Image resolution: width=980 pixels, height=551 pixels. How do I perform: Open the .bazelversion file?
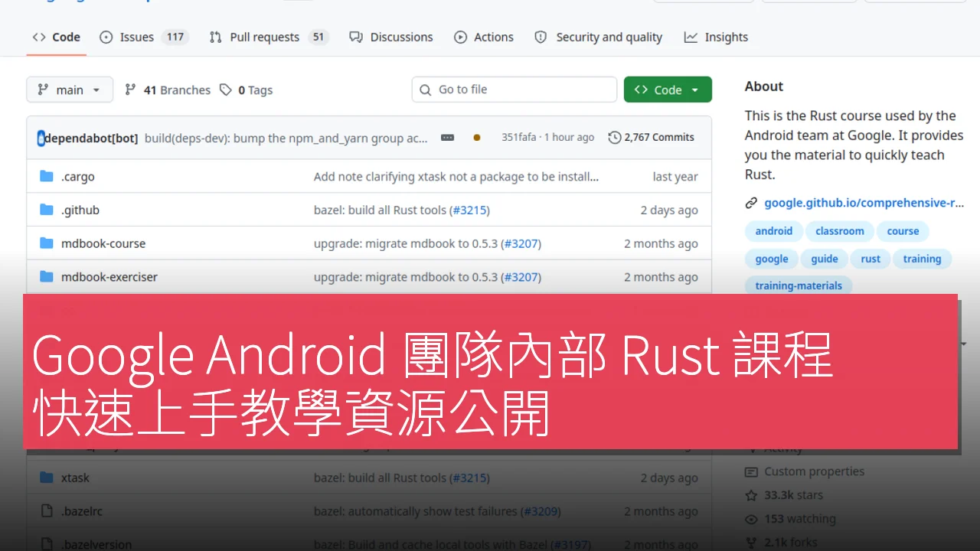tap(96, 544)
